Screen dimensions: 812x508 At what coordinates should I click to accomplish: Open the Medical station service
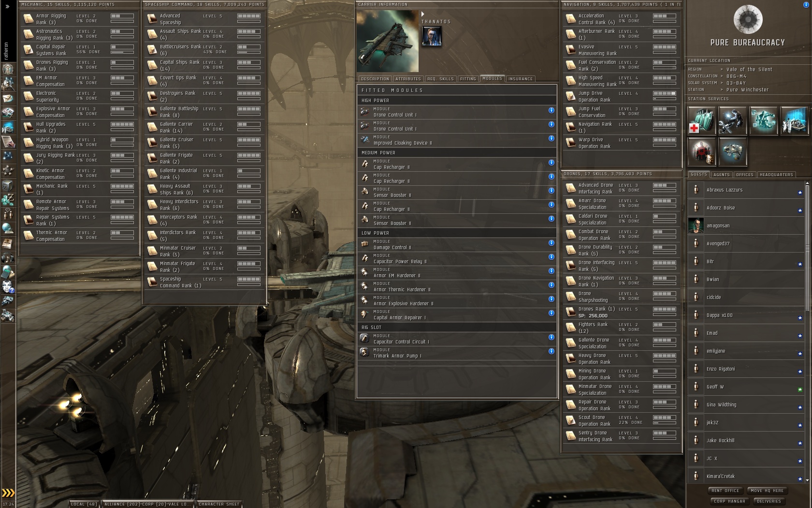[702, 120]
